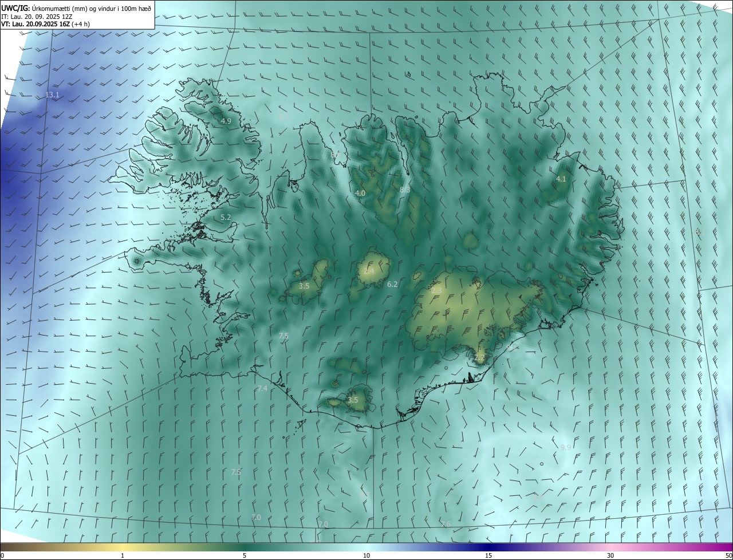Screen dimensions: 733x560
Task: Click the 50 tick label on the scale
Action: 728,556
